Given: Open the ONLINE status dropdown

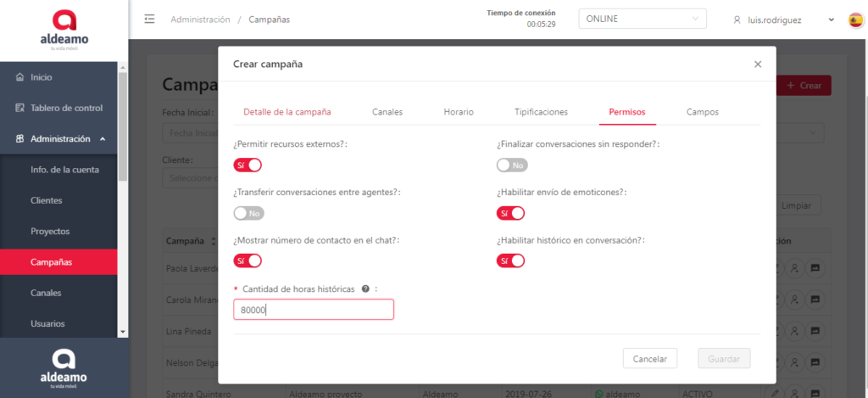Looking at the screenshot, I should 642,19.
